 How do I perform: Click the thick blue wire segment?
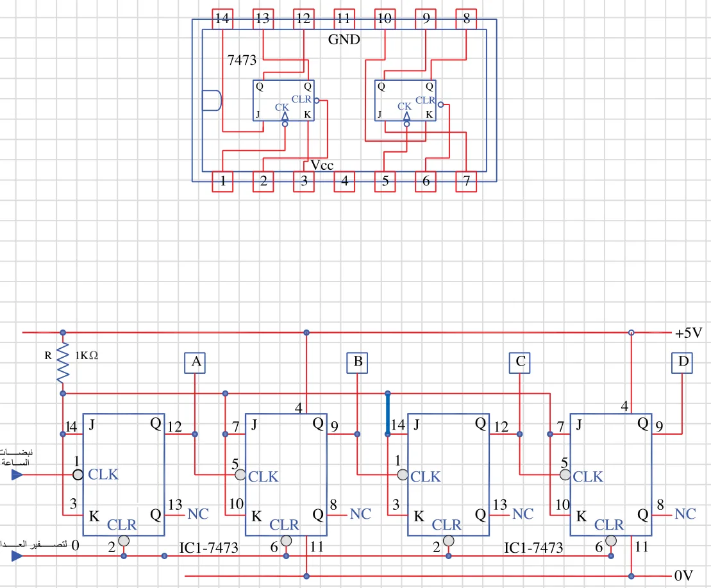point(388,414)
